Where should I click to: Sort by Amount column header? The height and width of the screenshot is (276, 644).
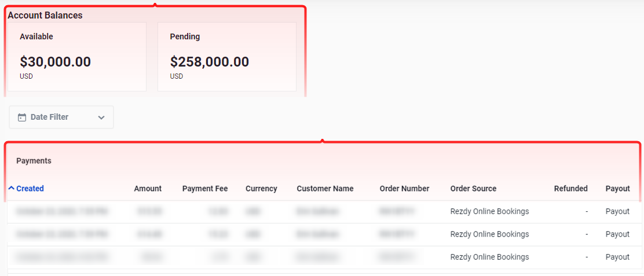point(148,189)
